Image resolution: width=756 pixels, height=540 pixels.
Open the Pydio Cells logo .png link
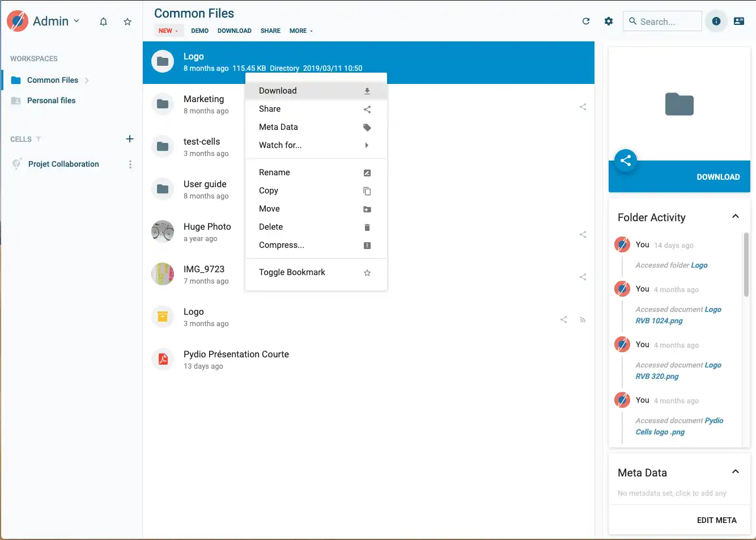click(x=679, y=426)
